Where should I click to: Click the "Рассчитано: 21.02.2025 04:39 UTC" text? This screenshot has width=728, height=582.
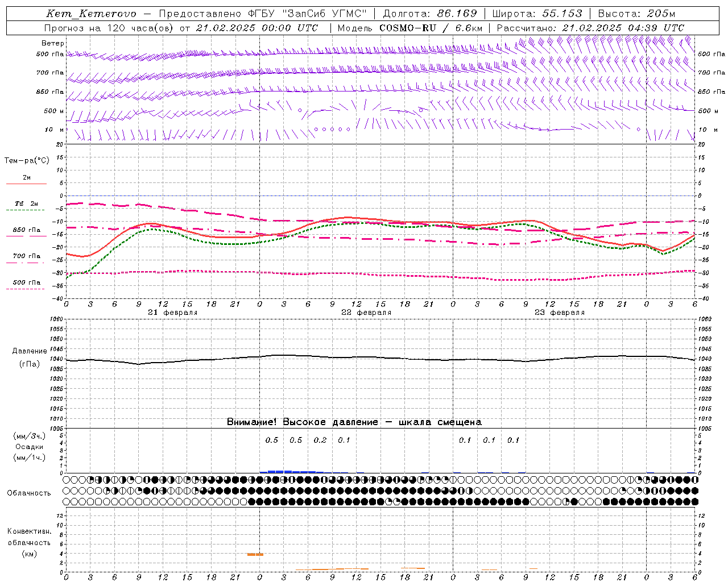pos(590,28)
